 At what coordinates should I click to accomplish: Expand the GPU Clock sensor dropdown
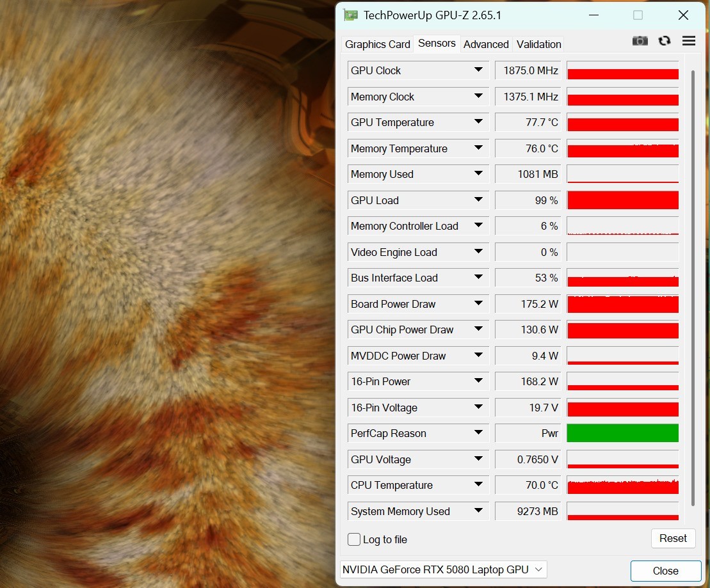tap(478, 70)
